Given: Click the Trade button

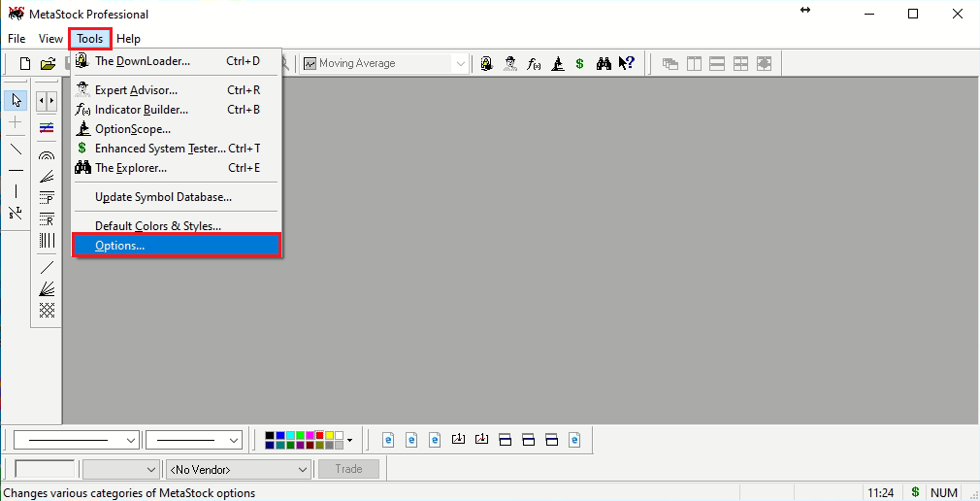Looking at the screenshot, I should 348,469.
